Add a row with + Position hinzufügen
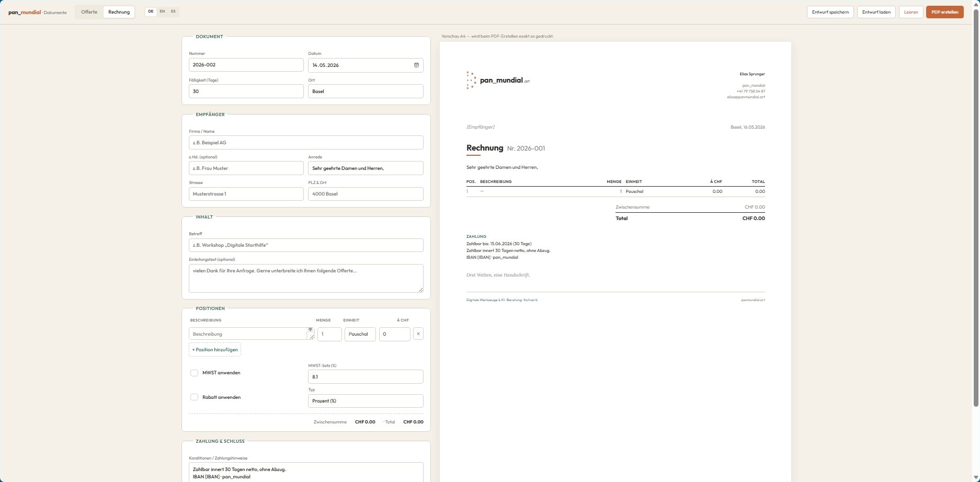 pyautogui.click(x=215, y=350)
